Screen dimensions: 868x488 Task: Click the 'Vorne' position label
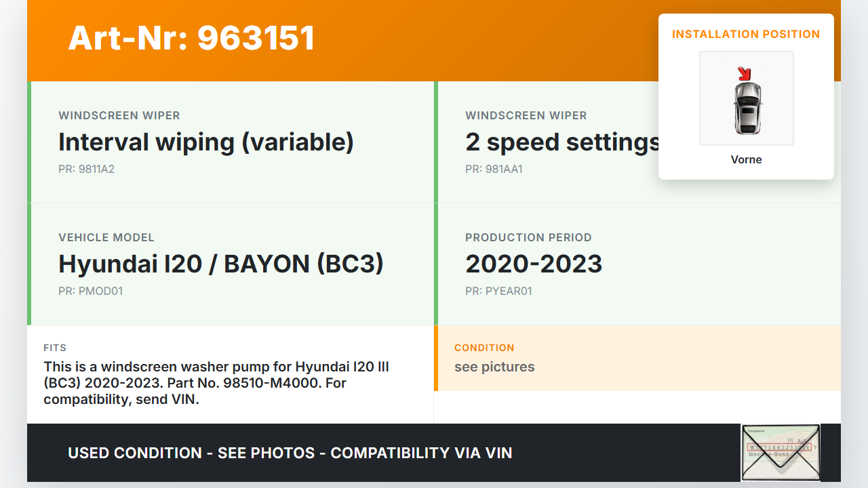tap(746, 159)
